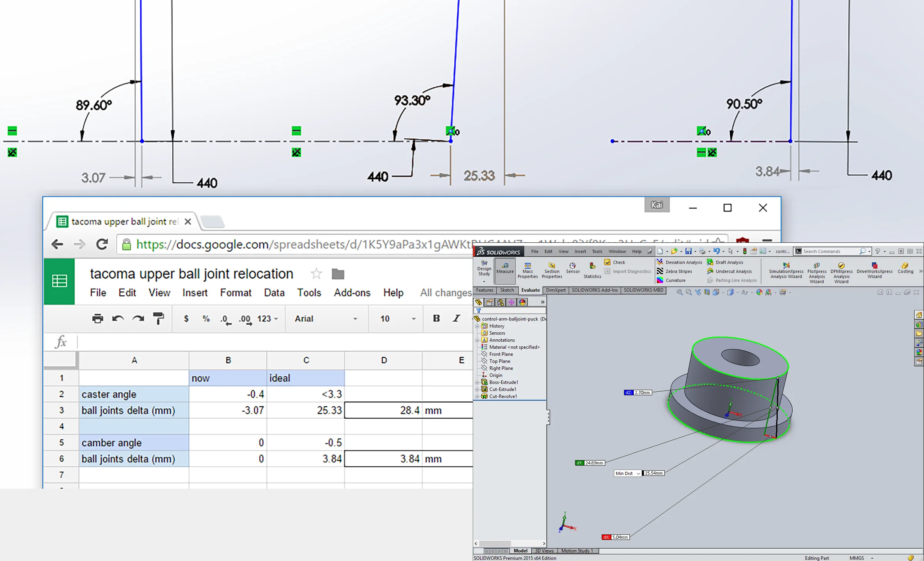Viewport: 924px width, 561px height.
Task: Open the Sheets Add-ons menu
Action: click(x=352, y=293)
